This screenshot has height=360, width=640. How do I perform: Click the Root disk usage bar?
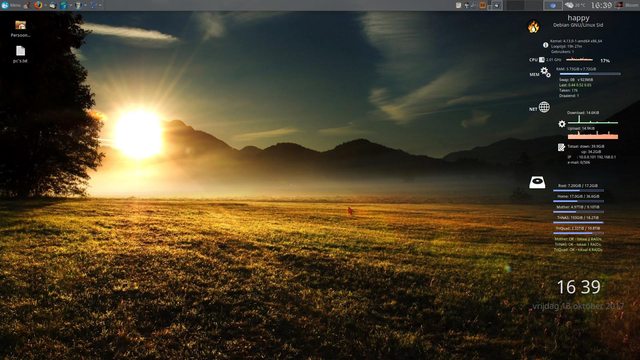pos(578,191)
